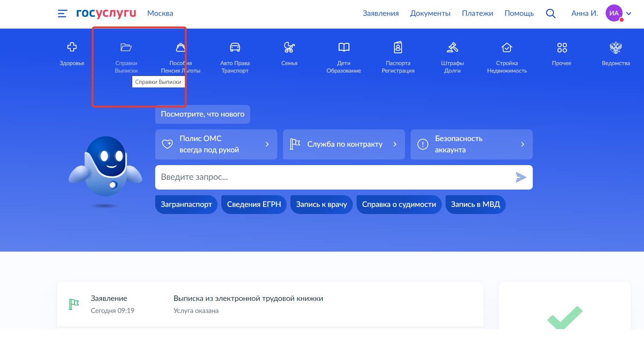The image size is (644, 337).
Task: Click Посмотрите, что нового button
Action: point(203,114)
